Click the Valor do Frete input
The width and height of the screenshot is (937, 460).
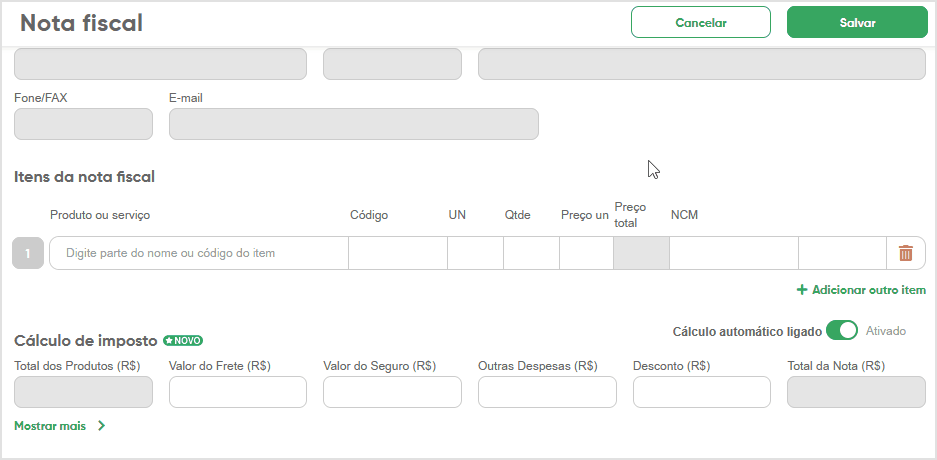(238, 392)
